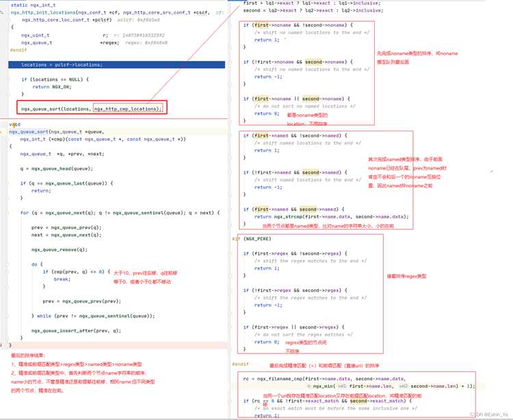
Task: Click the 'do {' loop start line
Action: 37,264
